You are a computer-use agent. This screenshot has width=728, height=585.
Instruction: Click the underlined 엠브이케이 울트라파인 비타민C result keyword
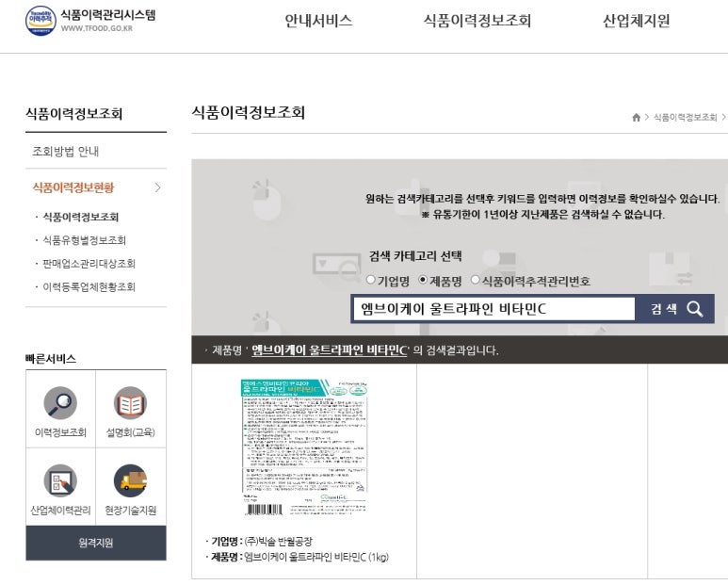[x=330, y=350]
